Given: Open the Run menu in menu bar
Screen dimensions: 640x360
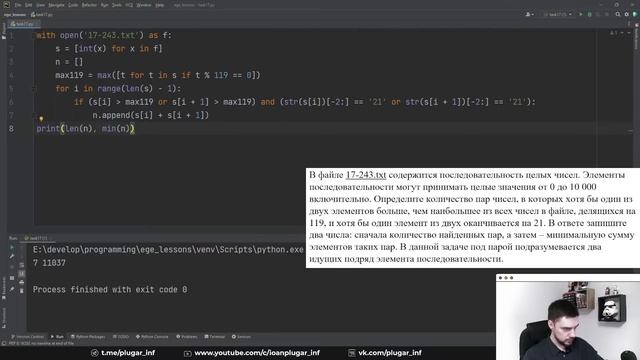Looking at the screenshot, I should coord(104,5).
